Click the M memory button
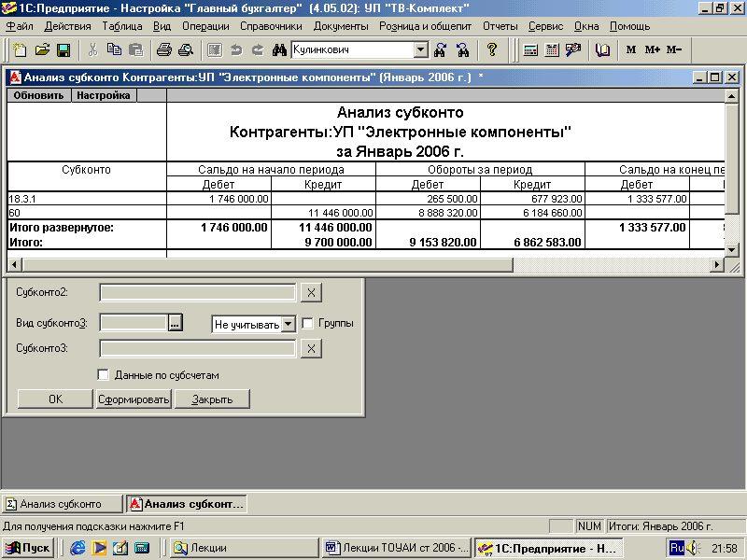Screen dimensions: 747x560 pyautogui.click(x=631, y=49)
